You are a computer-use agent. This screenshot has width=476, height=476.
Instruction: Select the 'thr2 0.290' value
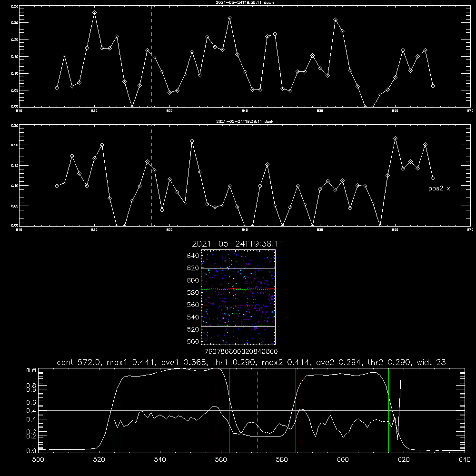click(389, 362)
